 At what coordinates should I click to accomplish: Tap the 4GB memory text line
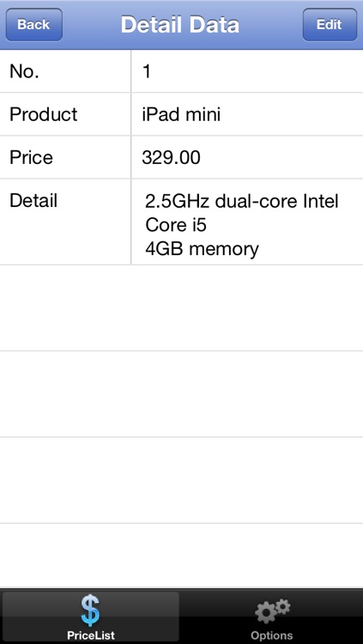click(202, 249)
